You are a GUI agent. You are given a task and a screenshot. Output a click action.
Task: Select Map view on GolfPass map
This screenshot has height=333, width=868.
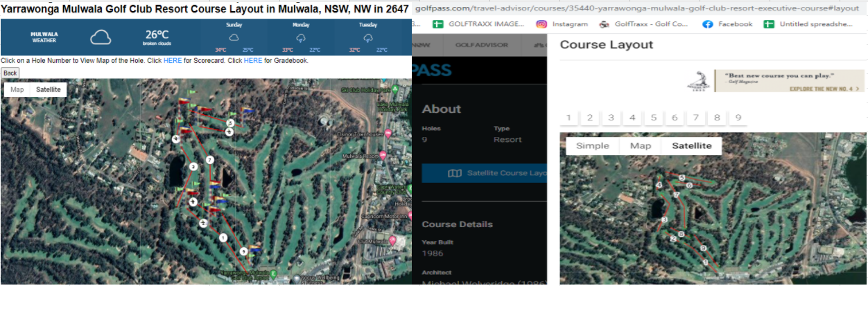[641, 145]
